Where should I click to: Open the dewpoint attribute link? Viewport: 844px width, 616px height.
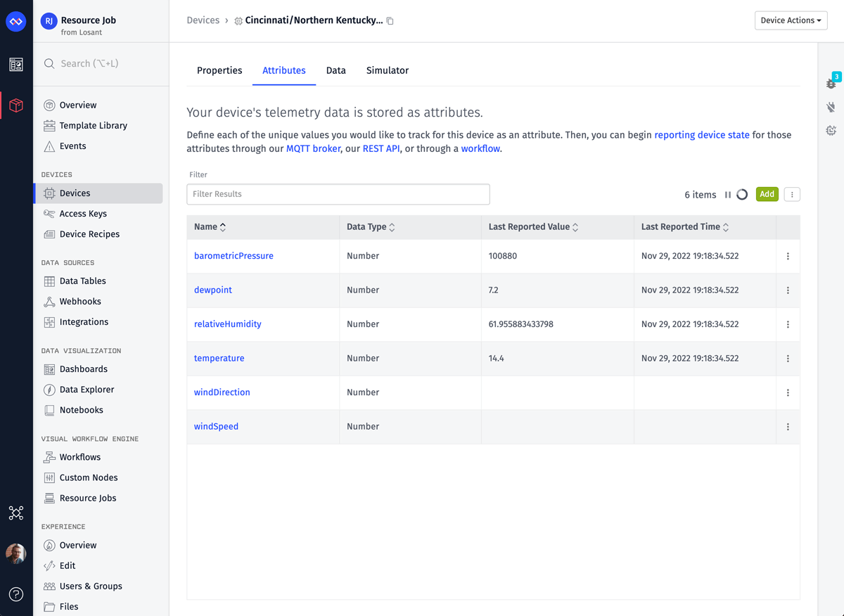pyautogui.click(x=213, y=290)
